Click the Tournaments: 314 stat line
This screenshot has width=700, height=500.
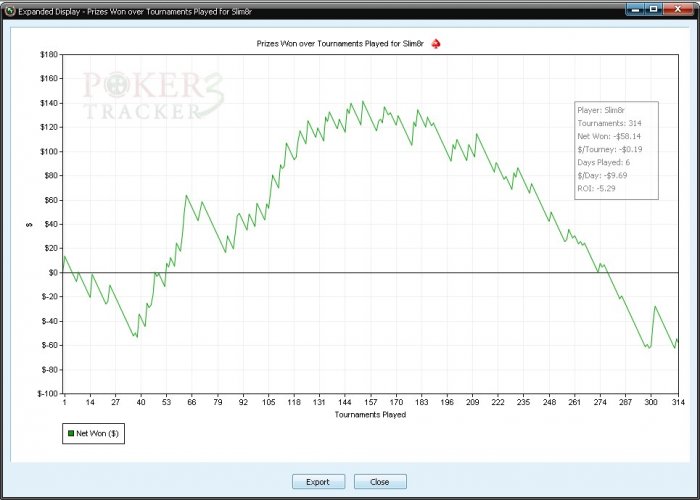tap(609, 123)
